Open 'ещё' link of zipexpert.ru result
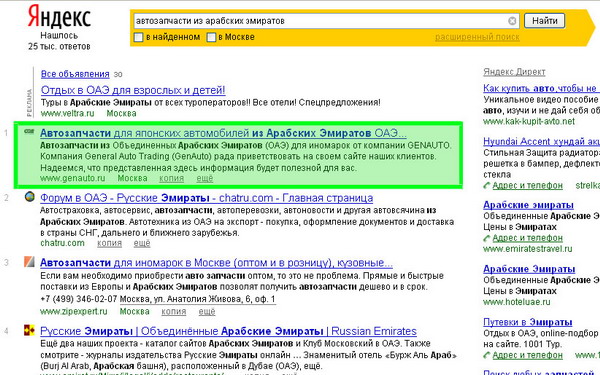 tap(207, 311)
